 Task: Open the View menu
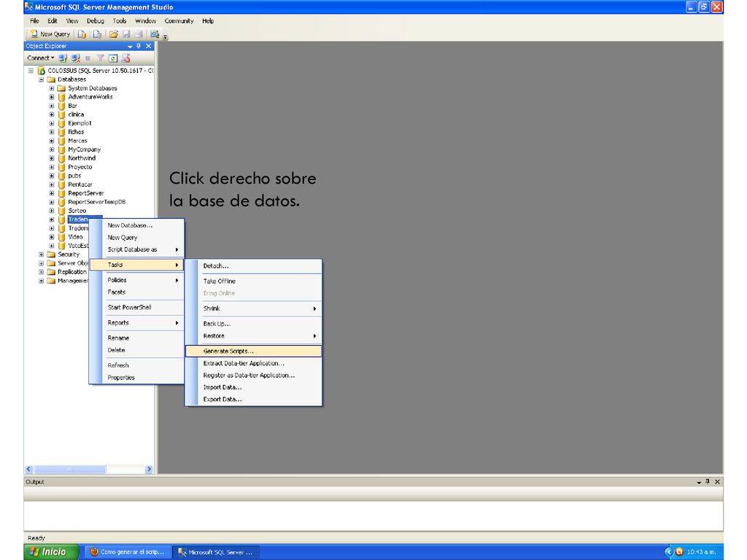72,21
